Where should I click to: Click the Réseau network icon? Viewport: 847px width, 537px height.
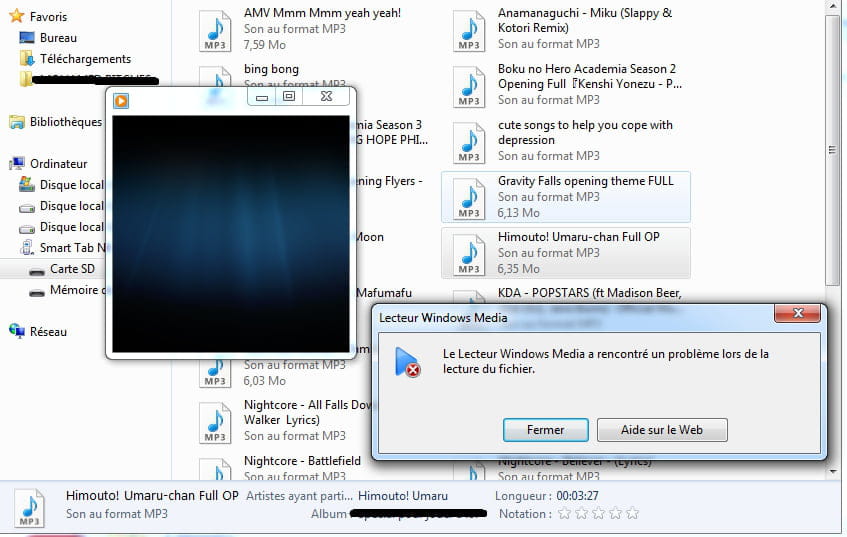(17, 331)
